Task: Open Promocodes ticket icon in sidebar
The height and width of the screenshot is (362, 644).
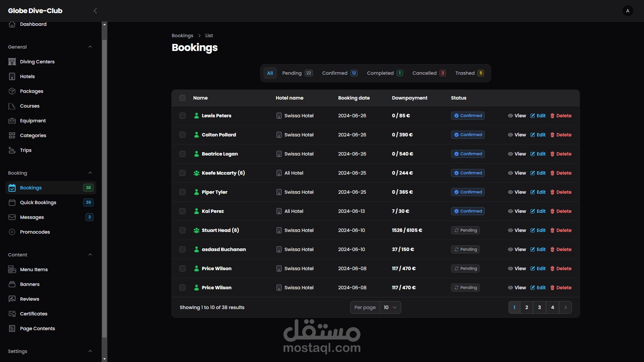Action: click(x=12, y=232)
